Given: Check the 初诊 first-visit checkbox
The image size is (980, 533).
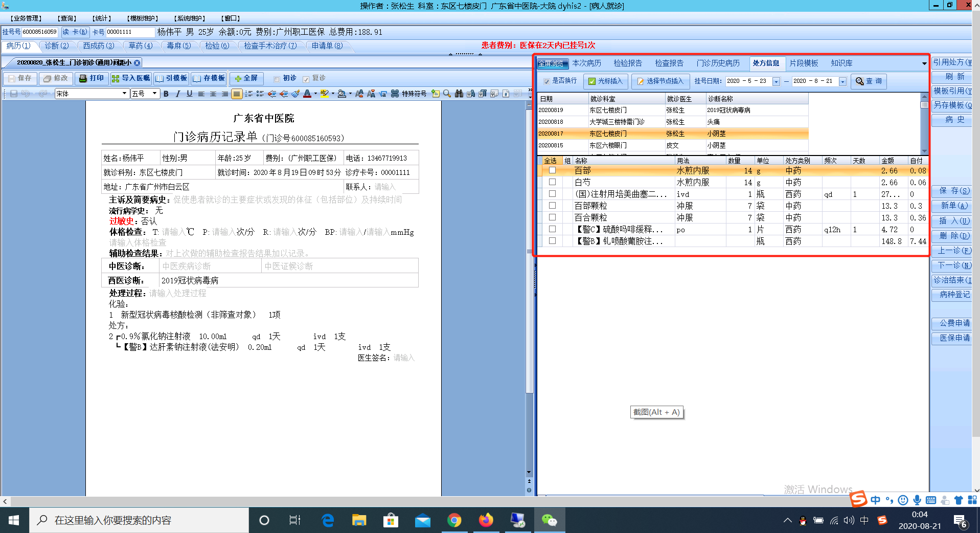Looking at the screenshot, I should (x=277, y=79).
